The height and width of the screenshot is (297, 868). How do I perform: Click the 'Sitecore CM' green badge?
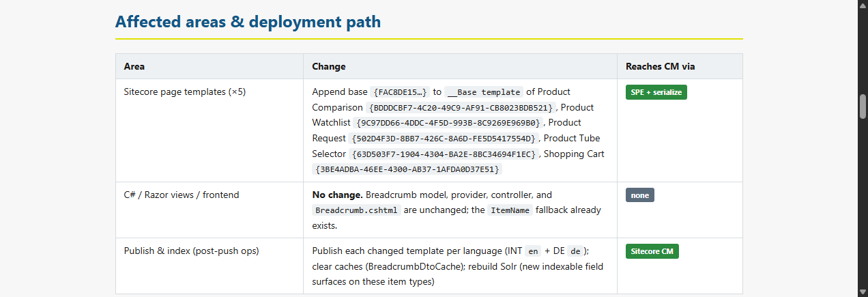tap(652, 251)
